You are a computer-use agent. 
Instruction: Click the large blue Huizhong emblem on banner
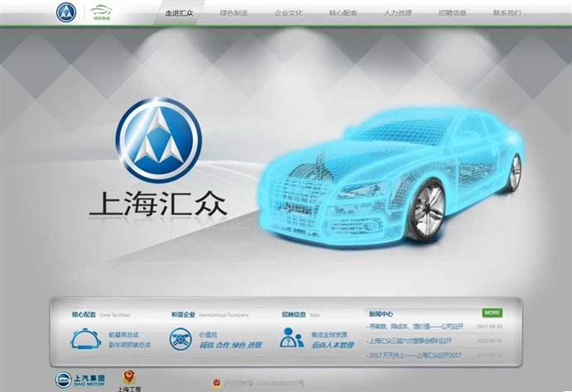point(159,140)
